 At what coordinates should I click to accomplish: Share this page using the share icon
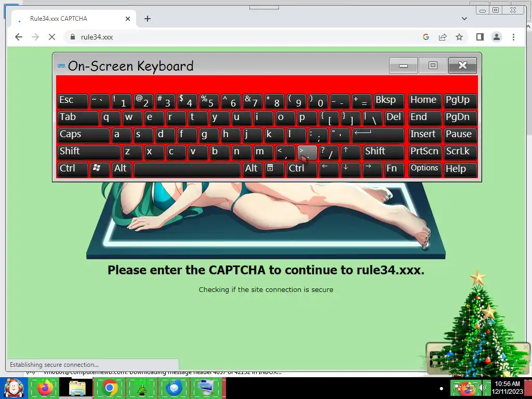tap(443, 37)
